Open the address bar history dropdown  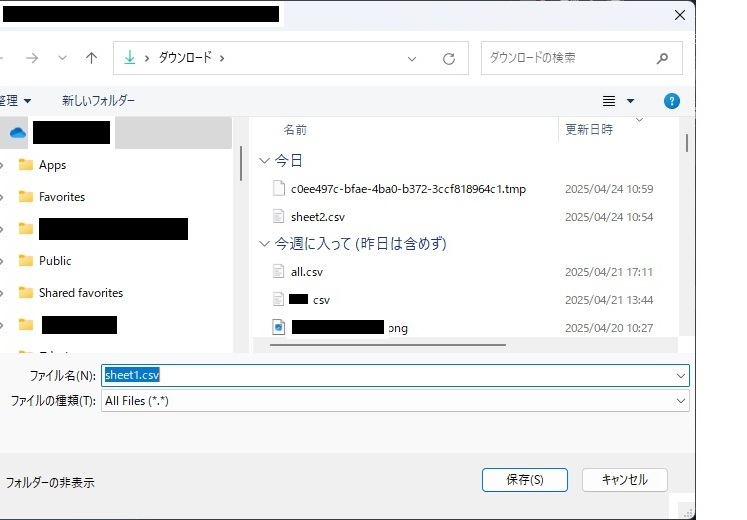click(412, 59)
